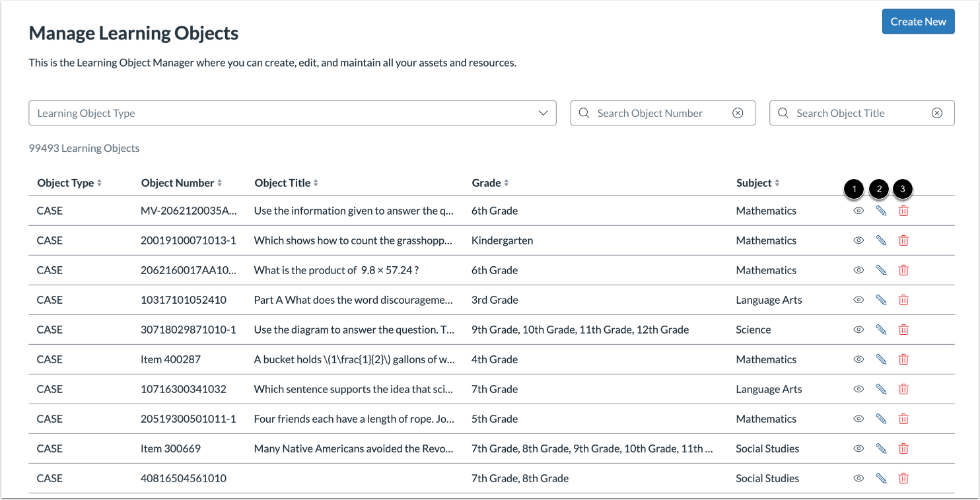980x500 pixels.
Task: Delete the four friends rope length question
Action: (x=903, y=418)
